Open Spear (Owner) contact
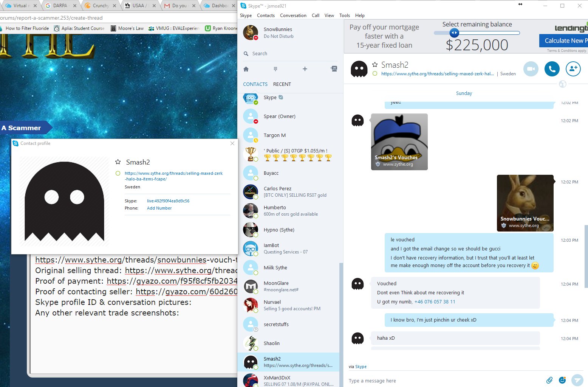The width and height of the screenshot is (588, 387). tap(288, 117)
